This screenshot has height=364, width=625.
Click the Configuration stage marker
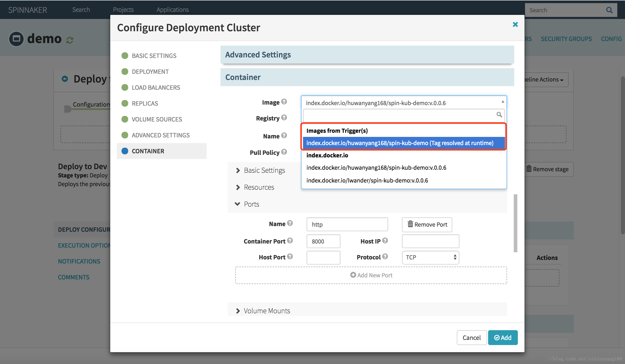point(68,109)
